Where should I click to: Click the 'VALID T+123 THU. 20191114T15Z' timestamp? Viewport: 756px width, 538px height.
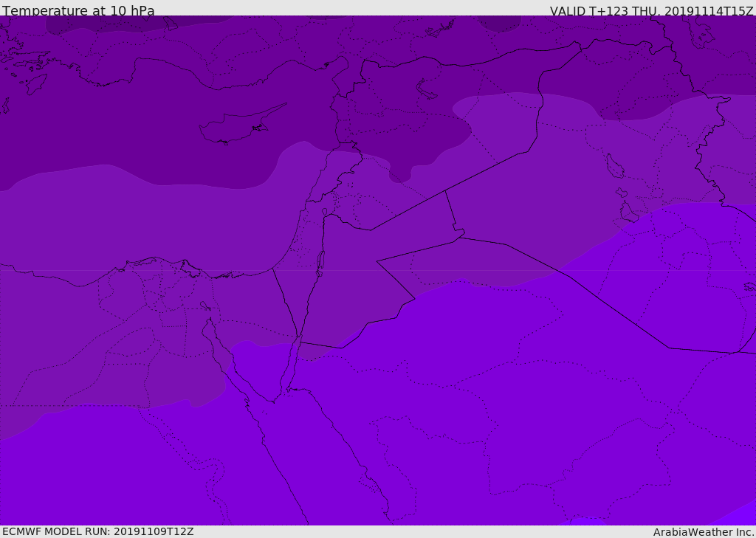652,10
